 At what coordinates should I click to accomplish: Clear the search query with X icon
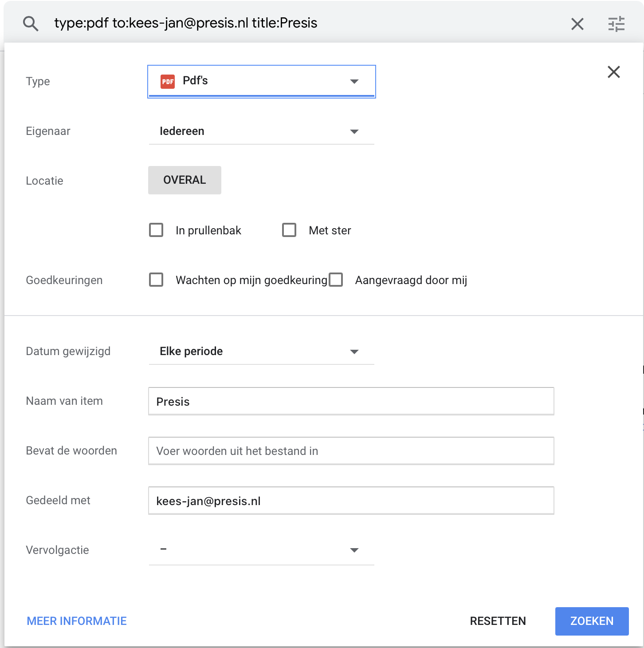(577, 24)
